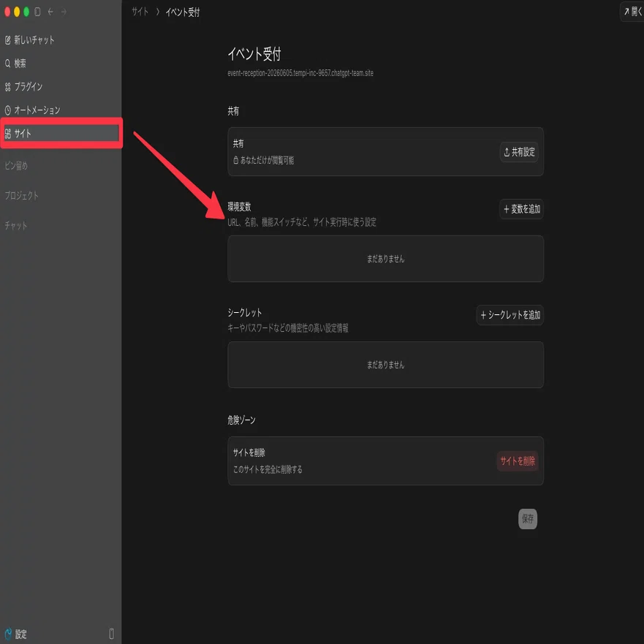The height and width of the screenshot is (644, 644).
Task: Open 新しいチャット in the sidebar
Action: tap(29, 40)
